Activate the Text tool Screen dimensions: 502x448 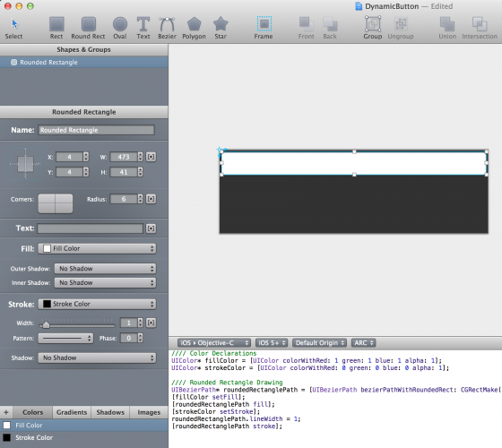[143, 28]
